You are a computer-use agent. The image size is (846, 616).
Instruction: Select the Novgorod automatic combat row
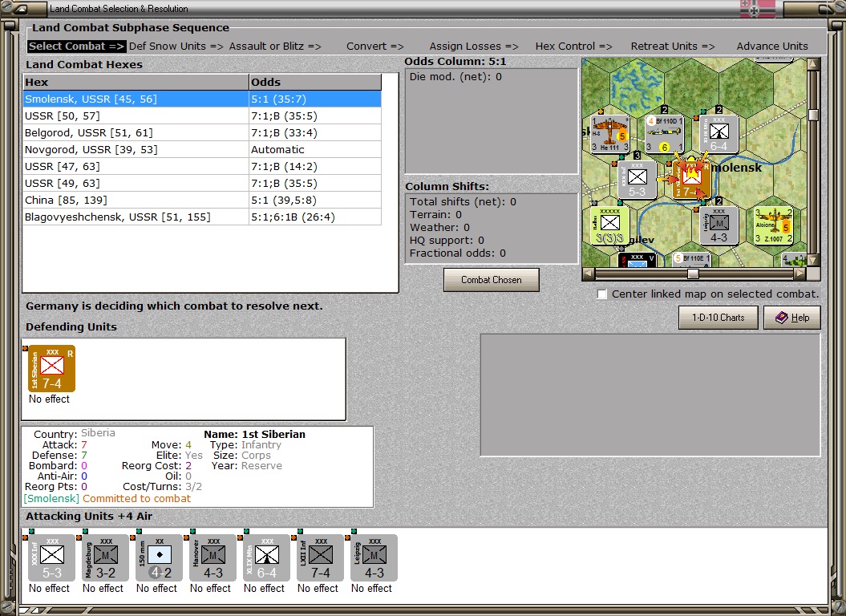point(202,149)
